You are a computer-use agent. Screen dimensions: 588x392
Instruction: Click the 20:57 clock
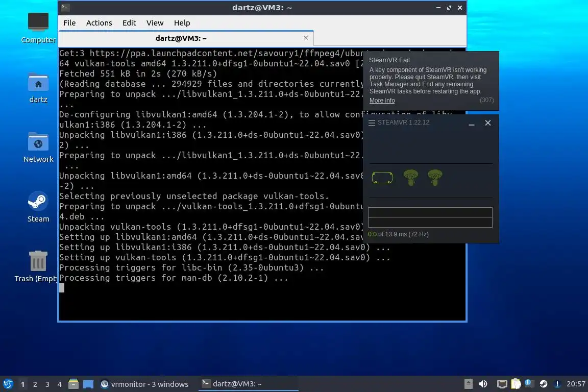pos(576,384)
